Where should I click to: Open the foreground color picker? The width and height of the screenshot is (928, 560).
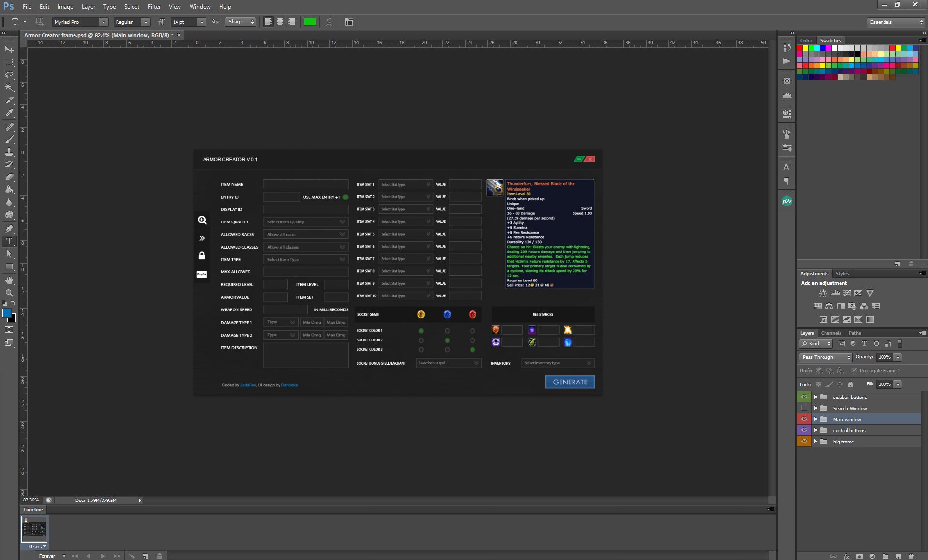point(7,313)
